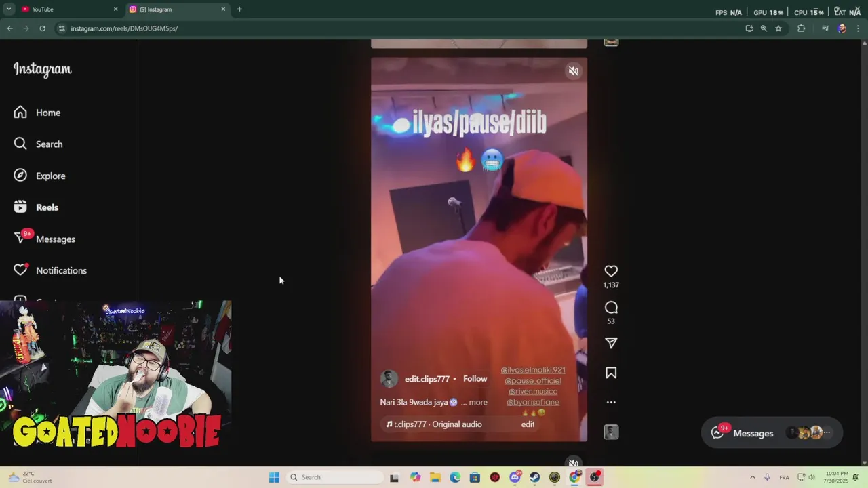Open Instagram Search from the sidebar

39,144
